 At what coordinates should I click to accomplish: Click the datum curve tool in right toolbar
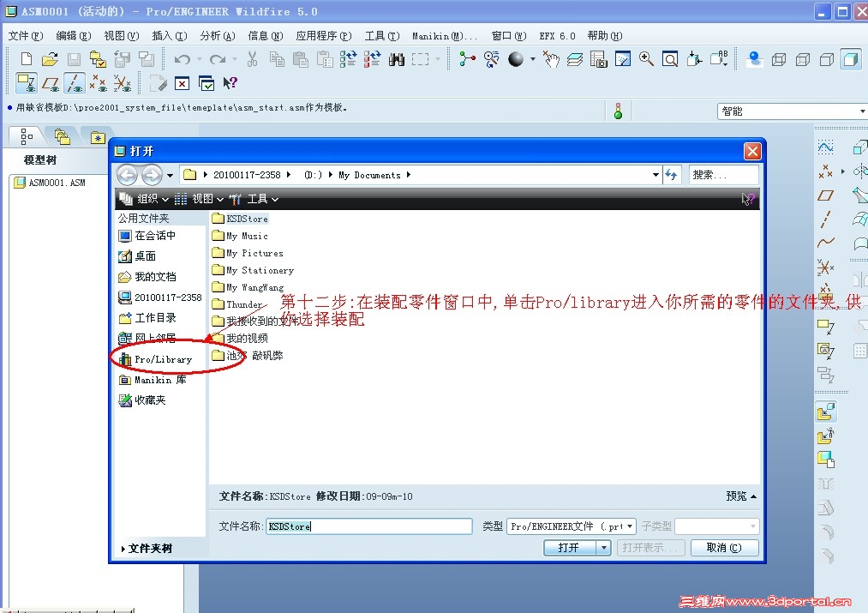click(x=825, y=242)
